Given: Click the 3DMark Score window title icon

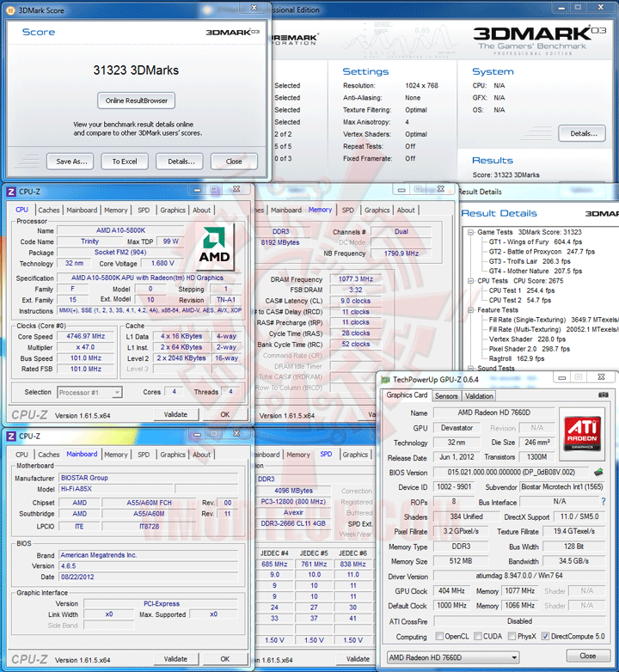Looking at the screenshot, I should tap(10, 9).
